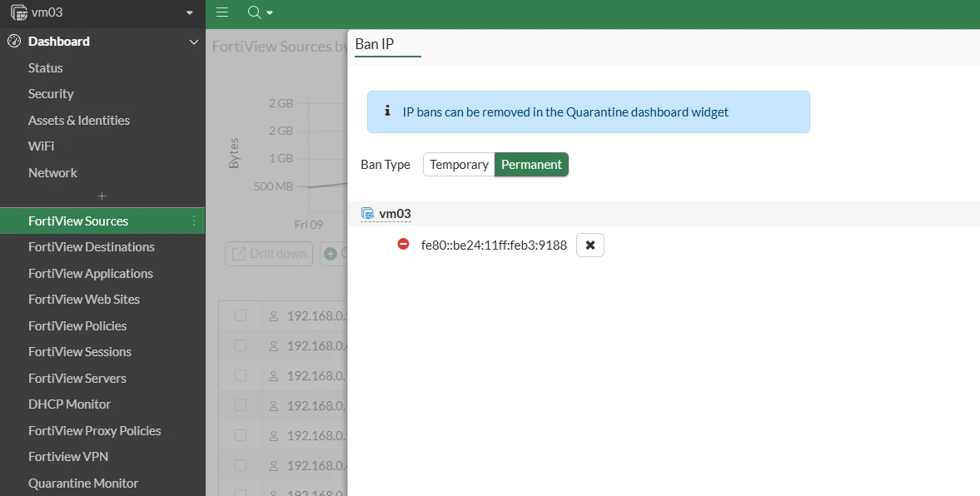Click the IP address fe80::be24:11ff:feb3:9188
This screenshot has height=496, width=980.
click(494, 246)
